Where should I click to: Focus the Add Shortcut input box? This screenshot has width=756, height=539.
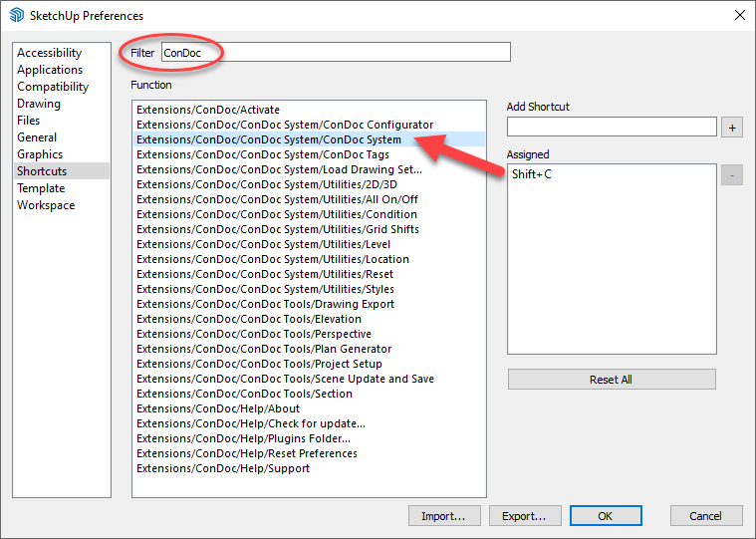pyautogui.click(x=612, y=127)
